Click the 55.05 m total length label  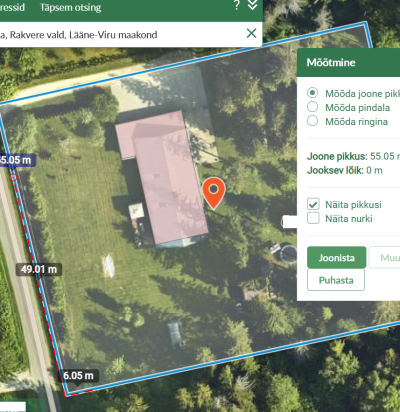(17, 160)
